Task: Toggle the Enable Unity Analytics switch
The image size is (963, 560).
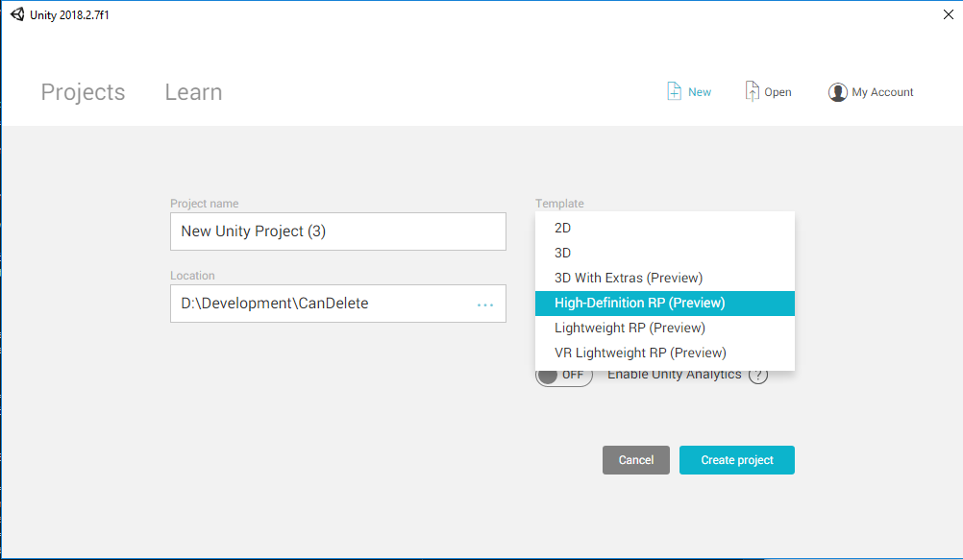Action: pyautogui.click(x=564, y=375)
